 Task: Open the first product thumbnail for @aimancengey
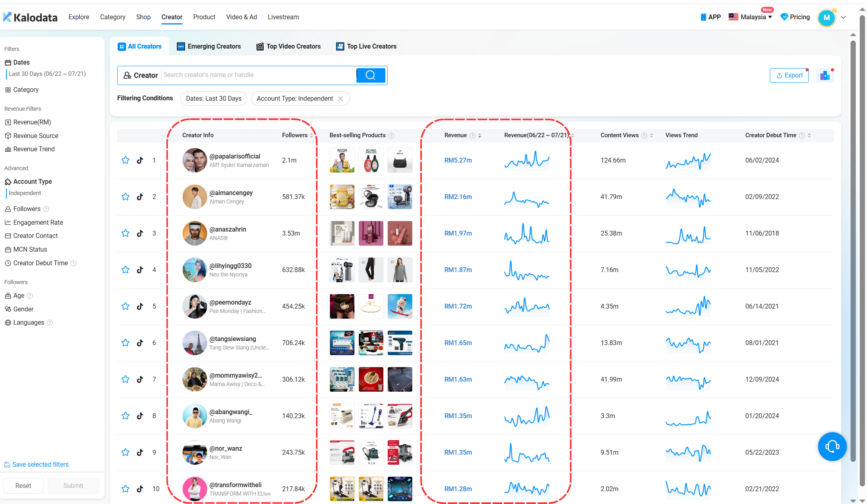point(342,197)
